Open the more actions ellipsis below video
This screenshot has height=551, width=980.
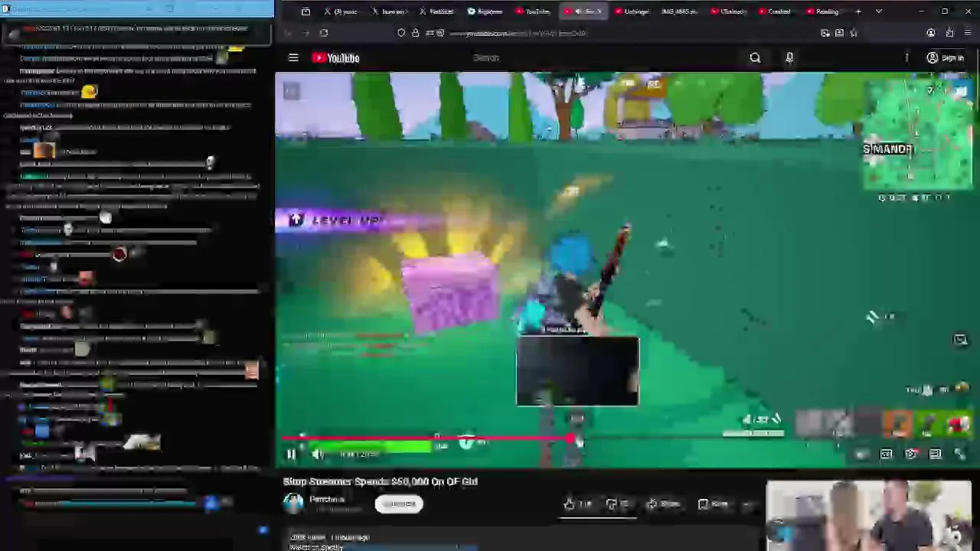point(750,504)
